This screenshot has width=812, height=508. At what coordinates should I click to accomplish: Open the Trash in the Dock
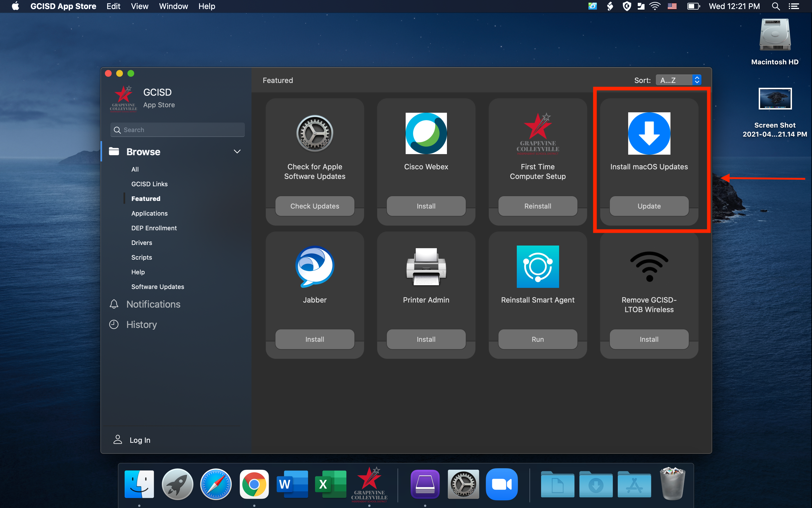coord(672,483)
